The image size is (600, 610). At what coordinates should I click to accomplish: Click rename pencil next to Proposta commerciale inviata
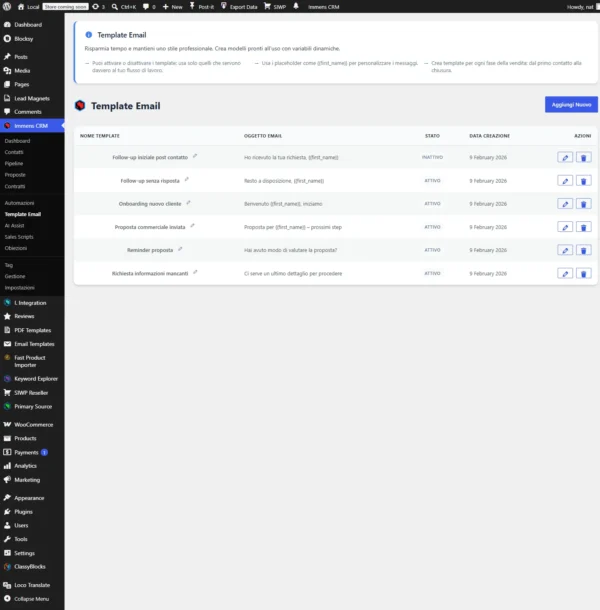point(192,226)
